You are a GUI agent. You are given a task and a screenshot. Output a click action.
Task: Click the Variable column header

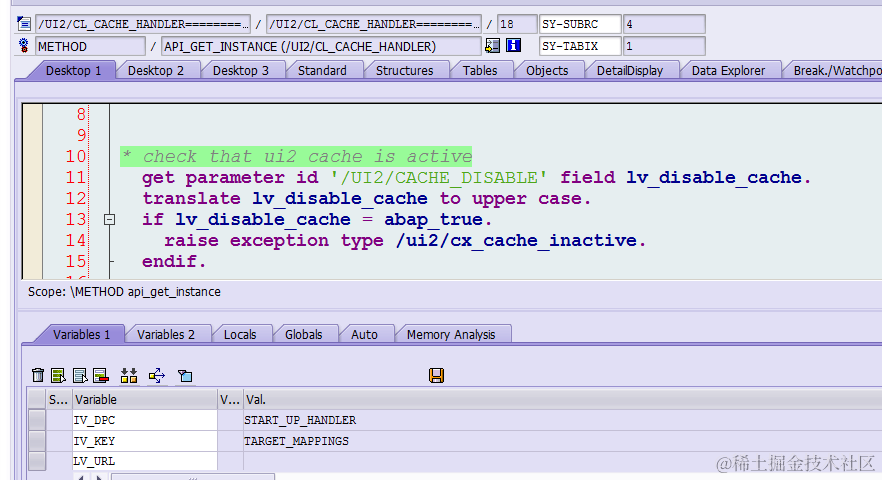145,400
